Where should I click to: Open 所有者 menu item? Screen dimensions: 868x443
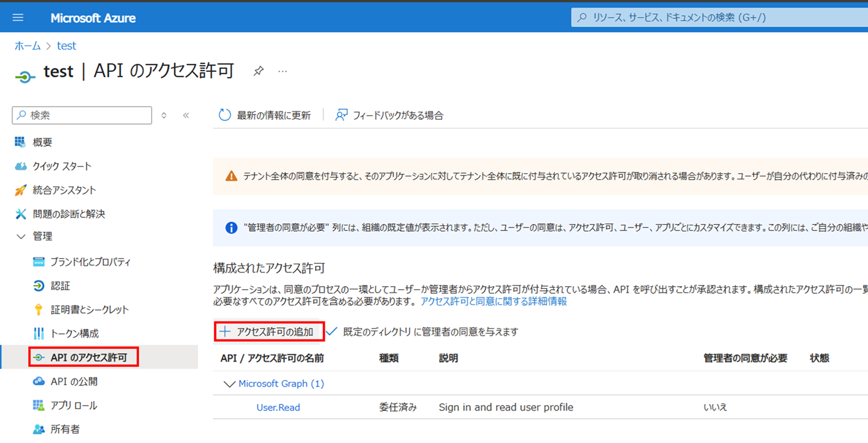pos(65,429)
